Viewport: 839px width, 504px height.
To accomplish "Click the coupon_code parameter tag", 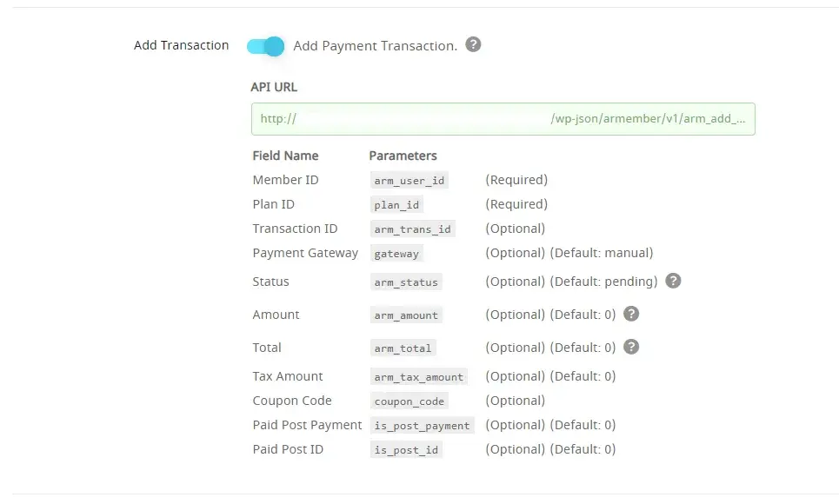I will click(409, 401).
